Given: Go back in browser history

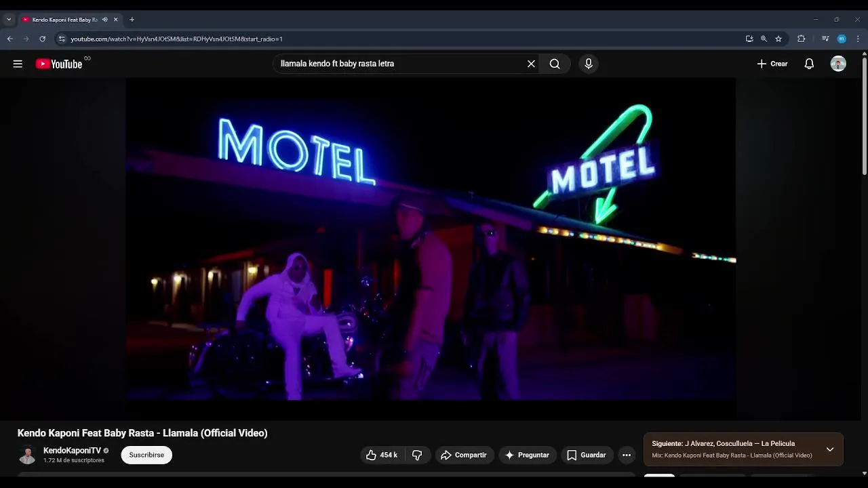Looking at the screenshot, I should [9, 39].
